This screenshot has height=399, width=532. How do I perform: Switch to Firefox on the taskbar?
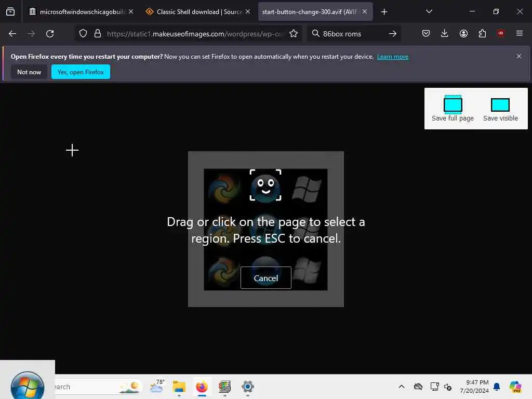[x=202, y=387]
